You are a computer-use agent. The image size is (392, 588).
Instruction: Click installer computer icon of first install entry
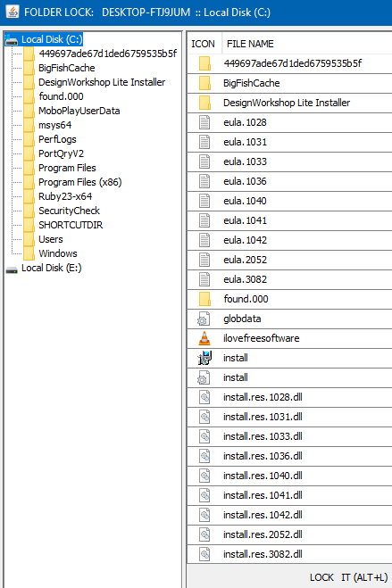204,358
